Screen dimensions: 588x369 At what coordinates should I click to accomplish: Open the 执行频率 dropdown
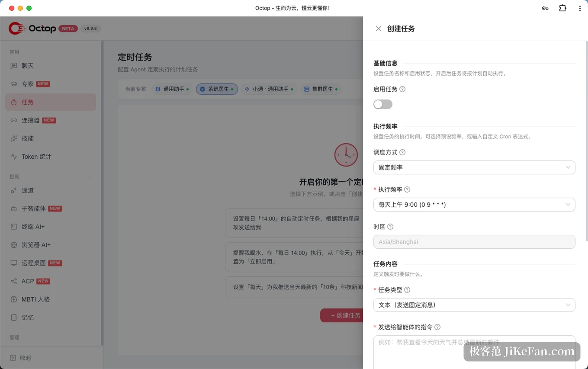click(x=474, y=205)
